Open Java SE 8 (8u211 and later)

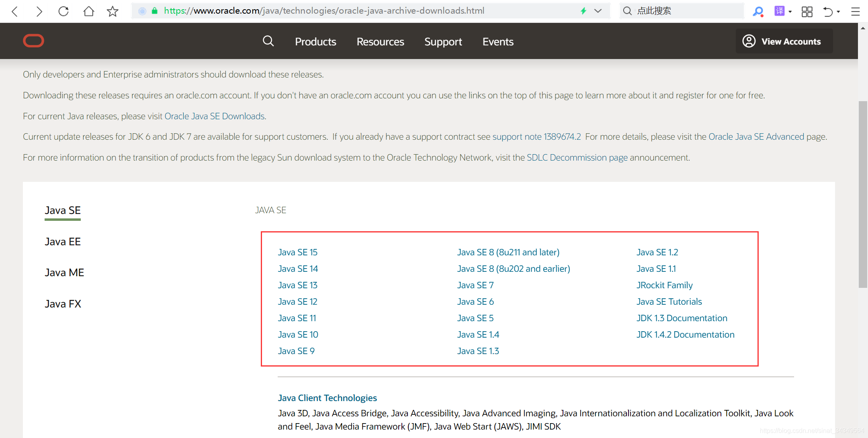click(508, 252)
